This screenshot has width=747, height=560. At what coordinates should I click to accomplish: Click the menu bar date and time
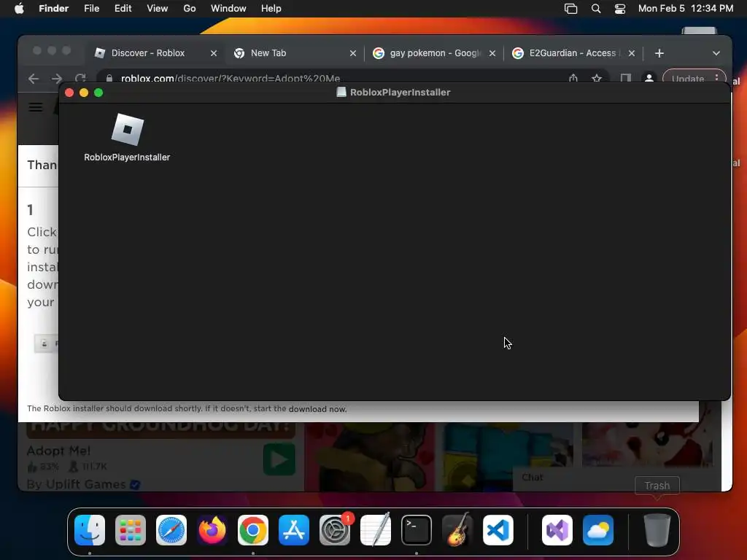[686, 9]
